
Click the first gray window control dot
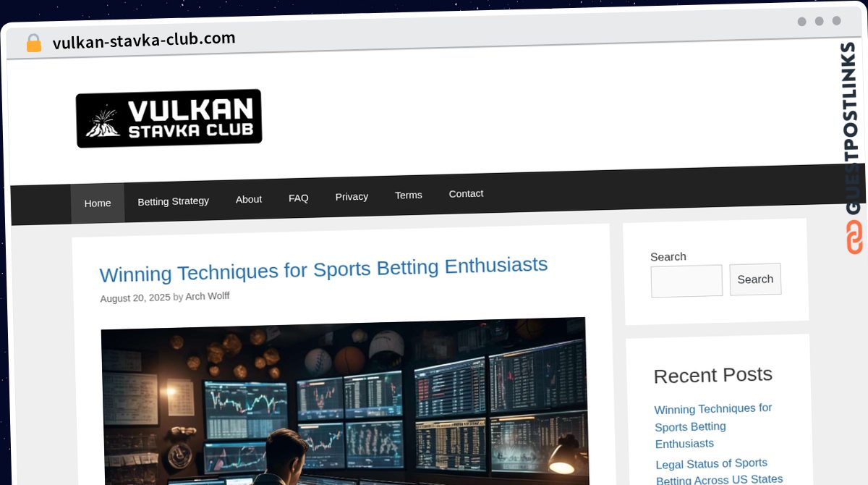[802, 22]
